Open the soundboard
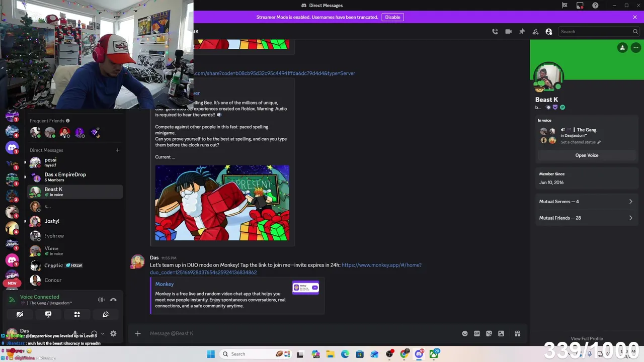Screen dimensions: 644x362 coord(106,314)
